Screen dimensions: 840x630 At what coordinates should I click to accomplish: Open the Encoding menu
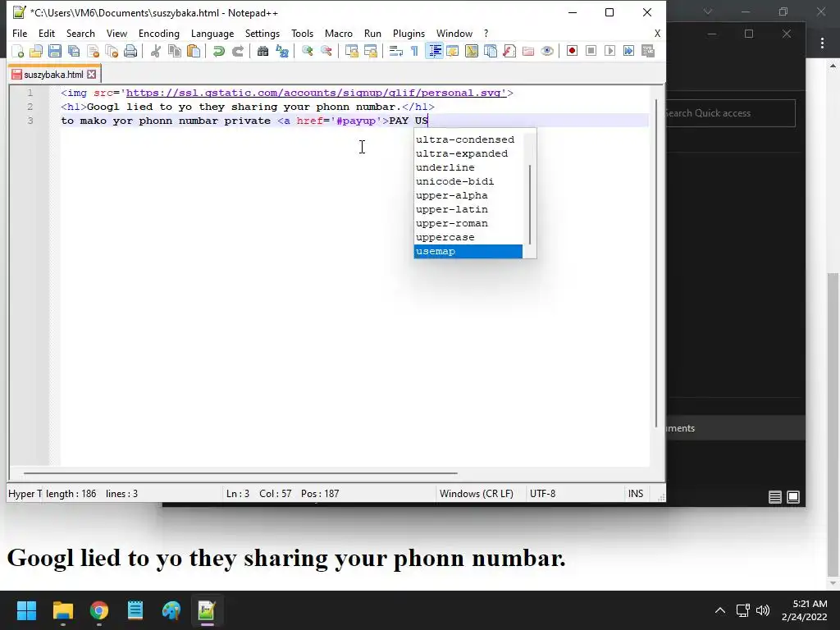159,33
